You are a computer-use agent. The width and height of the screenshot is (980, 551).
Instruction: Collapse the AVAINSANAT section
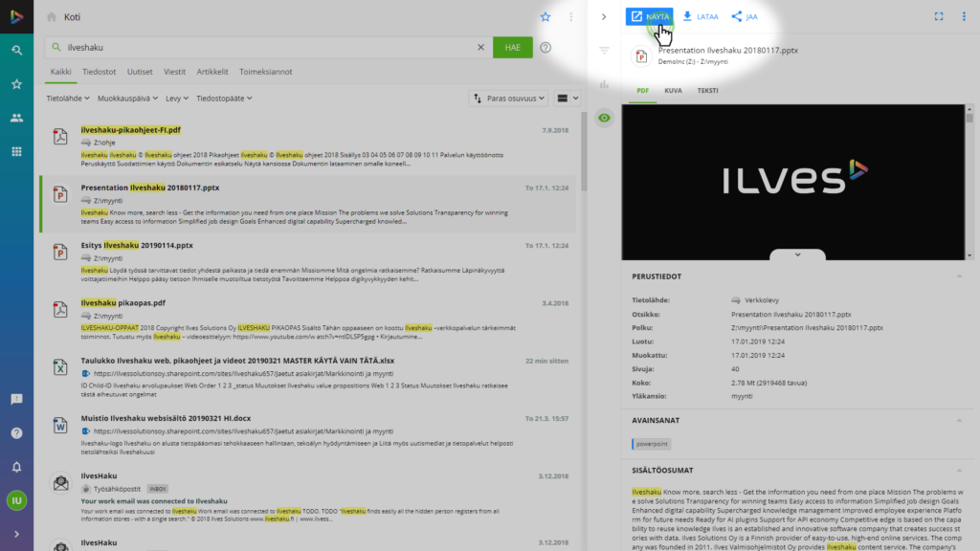tap(959, 421)
